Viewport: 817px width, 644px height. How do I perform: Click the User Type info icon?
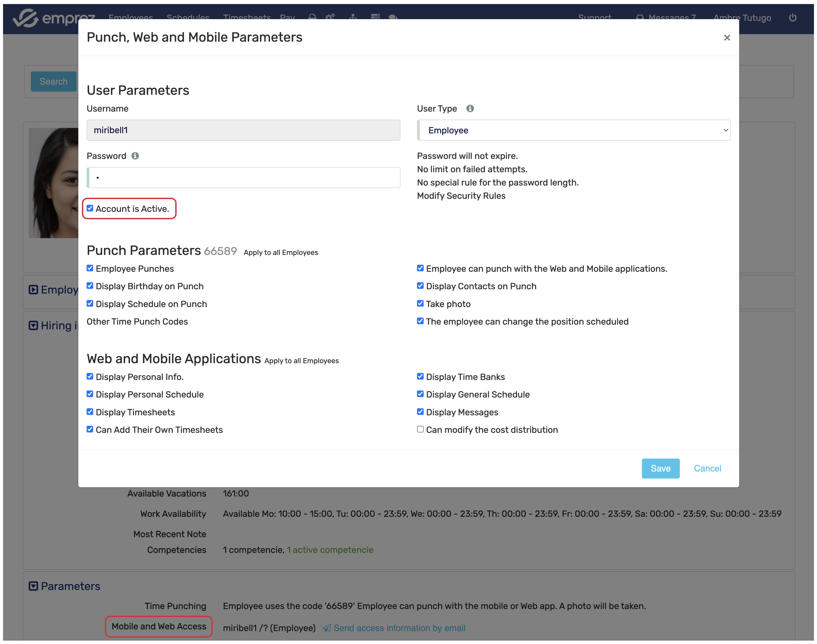pyautogui.click(x=470, y=108)
